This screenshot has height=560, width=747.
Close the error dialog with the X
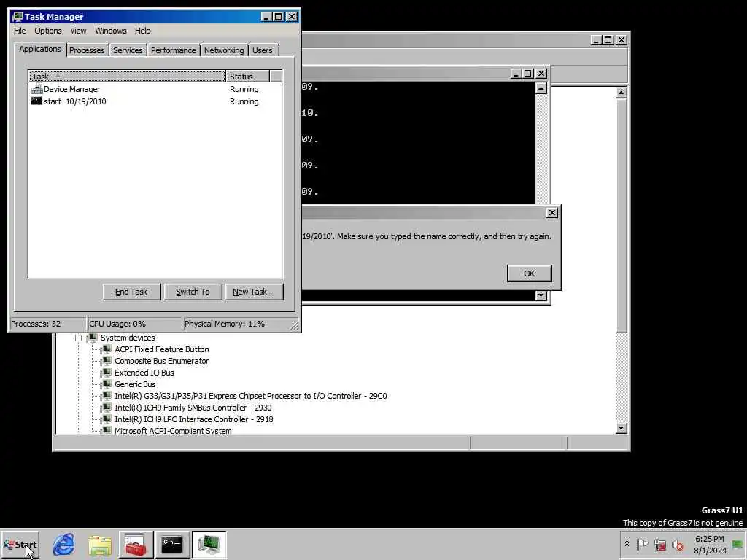[x=551, y=212]
